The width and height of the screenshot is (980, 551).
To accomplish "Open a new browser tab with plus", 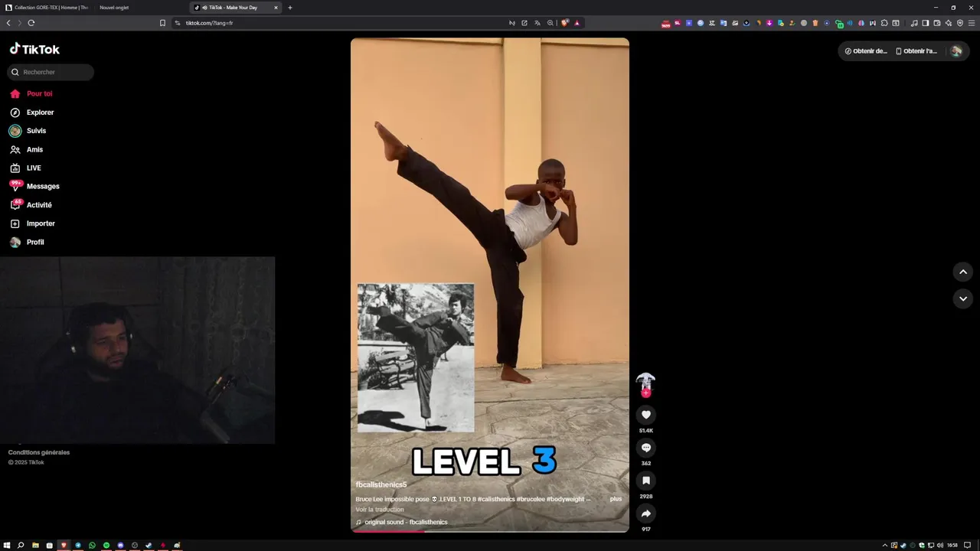I will pos(290,8).
